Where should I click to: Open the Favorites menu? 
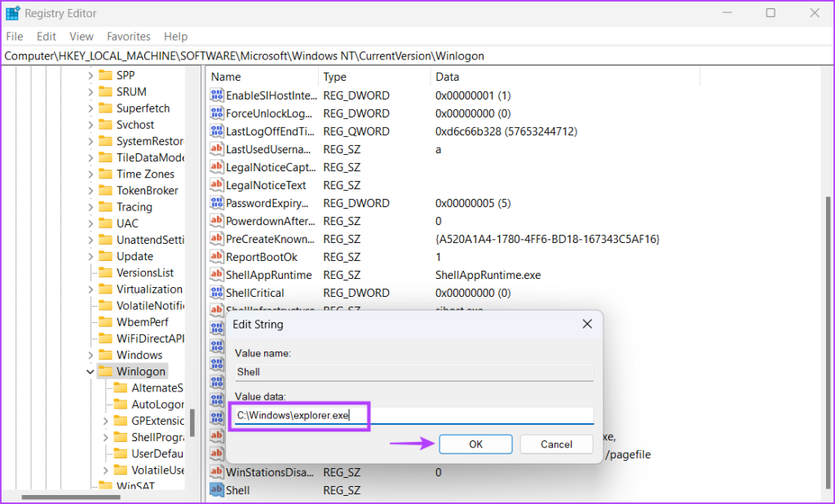(129, 36)
